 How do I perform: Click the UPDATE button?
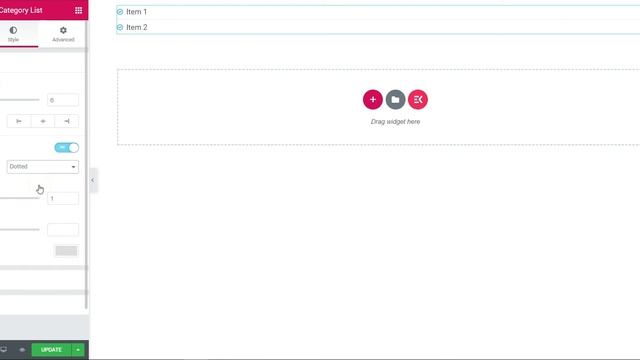(51, 350)
